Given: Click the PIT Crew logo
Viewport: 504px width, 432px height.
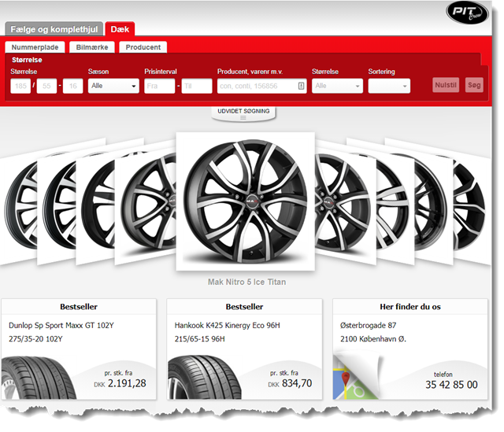Looking at the screenshot, I should [467, 13].
